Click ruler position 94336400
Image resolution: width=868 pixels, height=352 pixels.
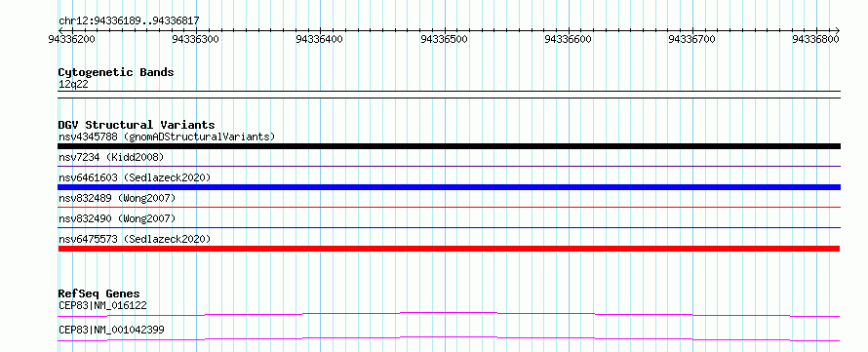pos(320,39)
